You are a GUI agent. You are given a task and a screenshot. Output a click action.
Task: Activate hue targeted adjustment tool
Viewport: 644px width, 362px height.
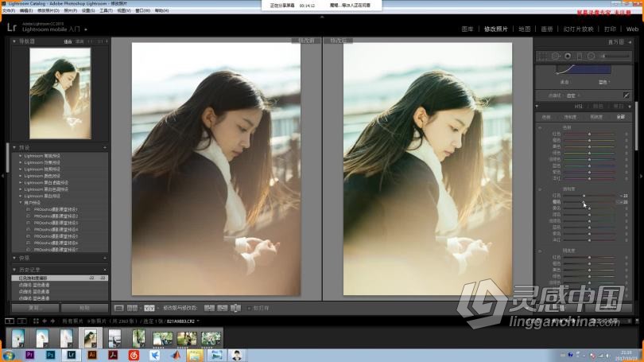pyautogui.click(x=540, y=128)
